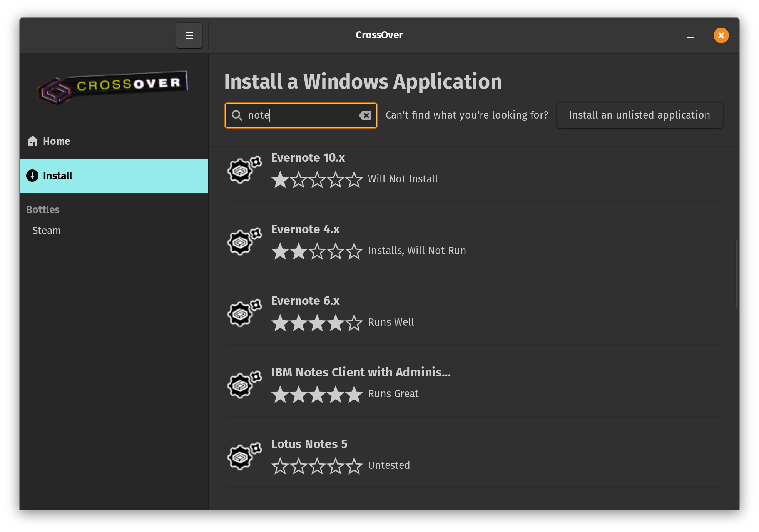The width and height of the screenshot is (759, 532).
Task: Click the CrossOver hamburger menu icon
Action: tap(189, 35)
